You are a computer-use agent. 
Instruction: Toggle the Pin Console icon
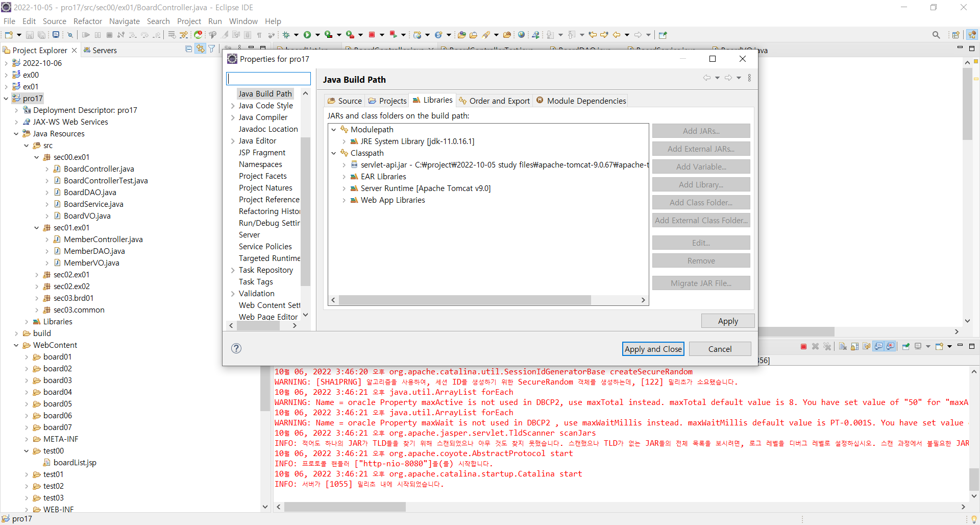906,346
